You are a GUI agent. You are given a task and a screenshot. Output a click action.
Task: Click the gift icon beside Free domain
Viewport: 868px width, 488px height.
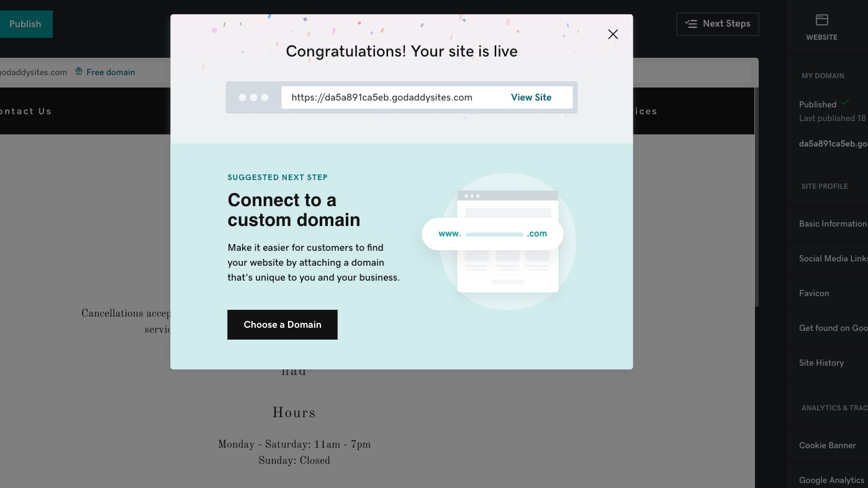pyautogui.click(x=79, y=71)
